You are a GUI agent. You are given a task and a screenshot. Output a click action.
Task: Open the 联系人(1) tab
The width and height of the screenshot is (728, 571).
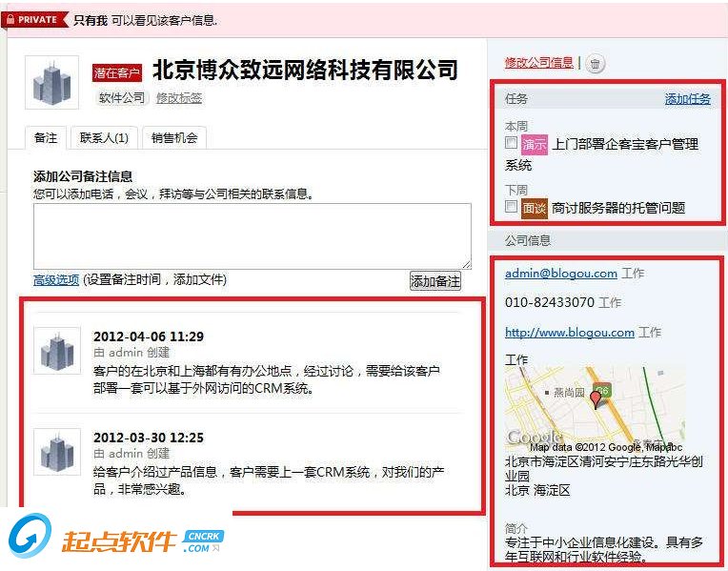coord(104,138)
